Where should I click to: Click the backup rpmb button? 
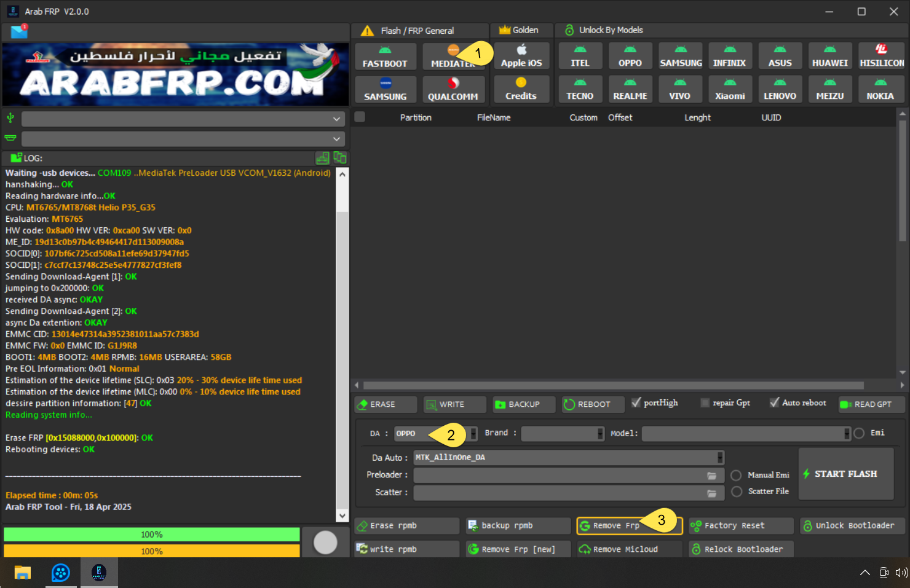pos(518,526)
